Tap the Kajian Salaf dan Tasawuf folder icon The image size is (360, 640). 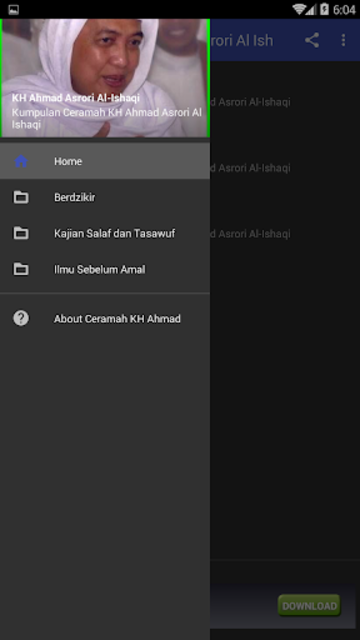point(21,233)
